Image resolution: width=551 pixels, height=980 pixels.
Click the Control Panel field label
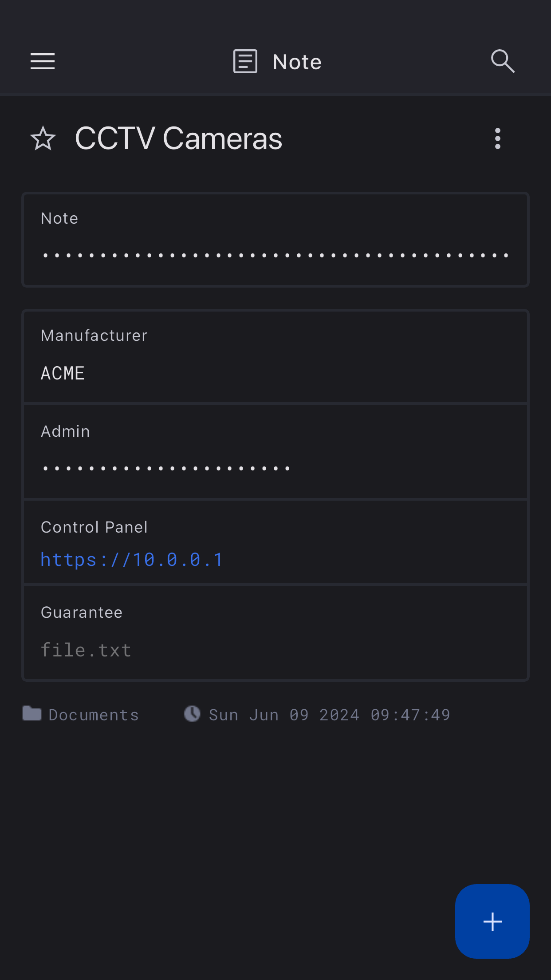[x=94, y=527]
